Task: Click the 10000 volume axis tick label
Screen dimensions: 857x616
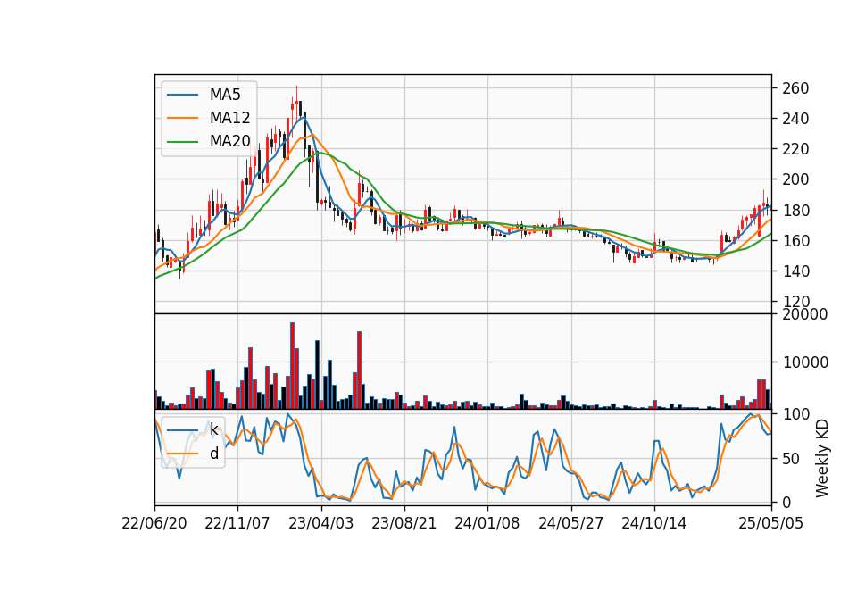Action: tap(805, 362)
